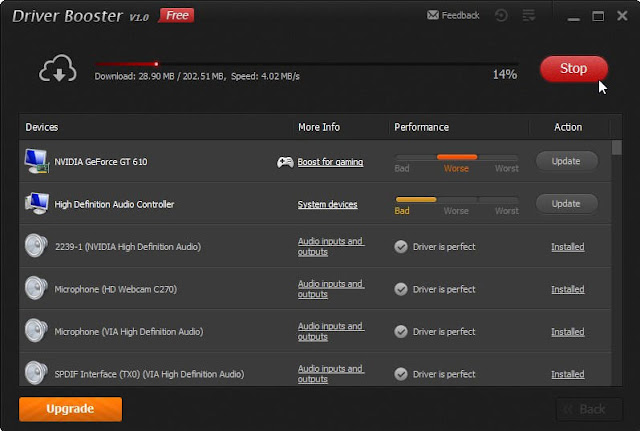Click the 14% progress percentage

coord(505,74)
